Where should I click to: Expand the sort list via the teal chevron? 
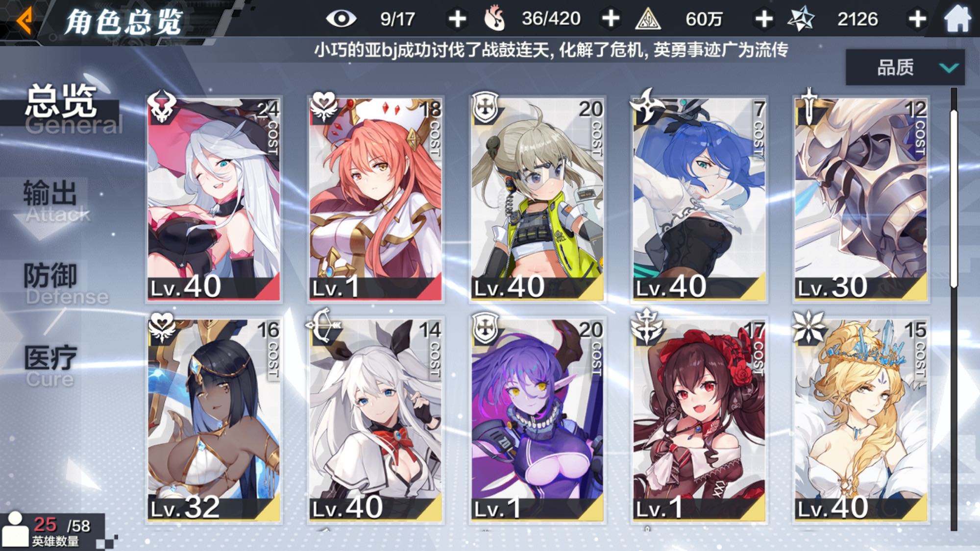tap(949, 68)
